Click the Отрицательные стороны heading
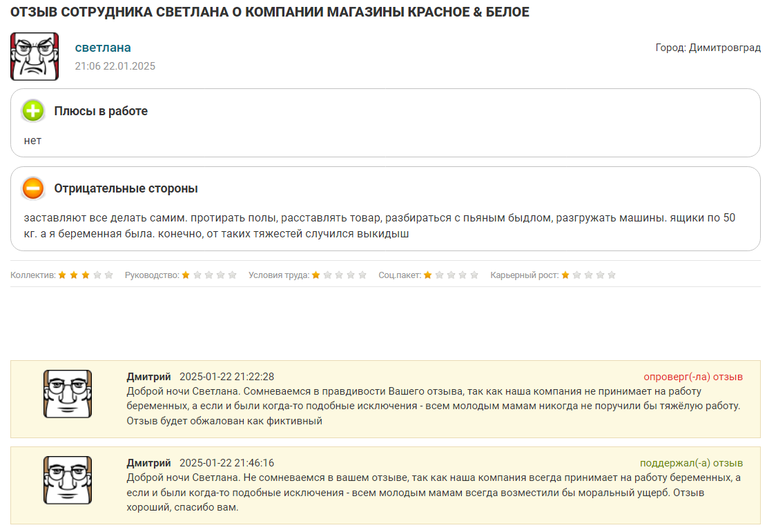The image size is (767, 532). click(126, 188)
